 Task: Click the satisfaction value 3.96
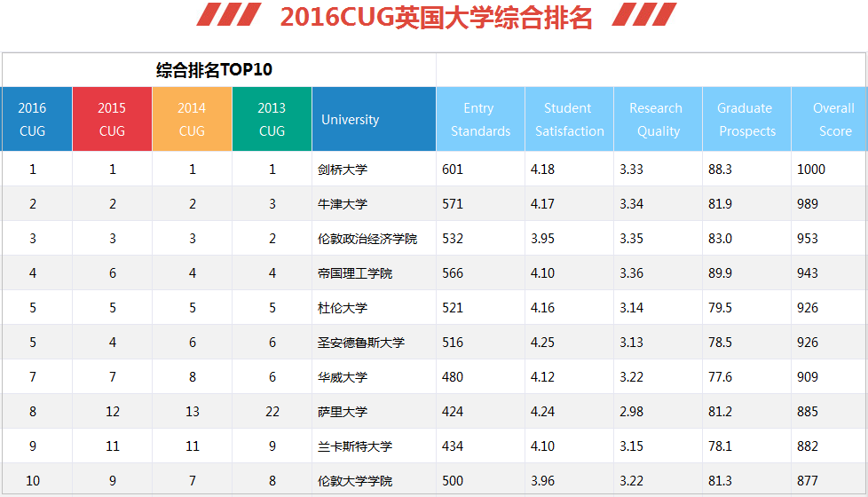click(x=542, y=480)
